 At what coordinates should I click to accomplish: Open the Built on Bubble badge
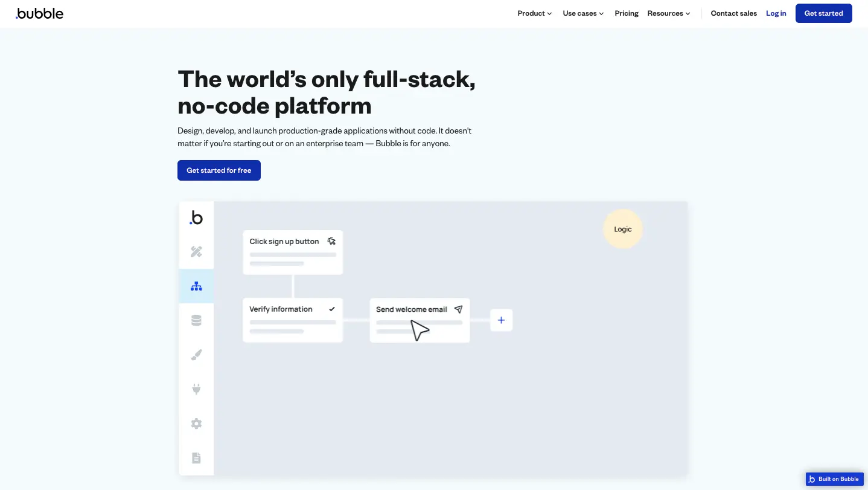835,479
